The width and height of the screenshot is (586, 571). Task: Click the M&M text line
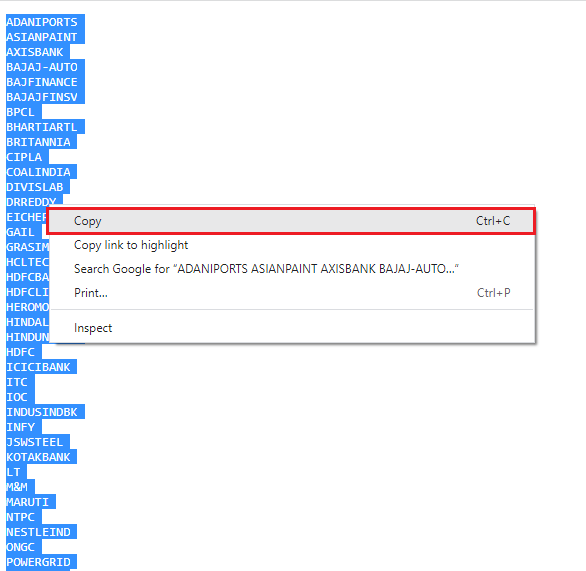(17, 487)
